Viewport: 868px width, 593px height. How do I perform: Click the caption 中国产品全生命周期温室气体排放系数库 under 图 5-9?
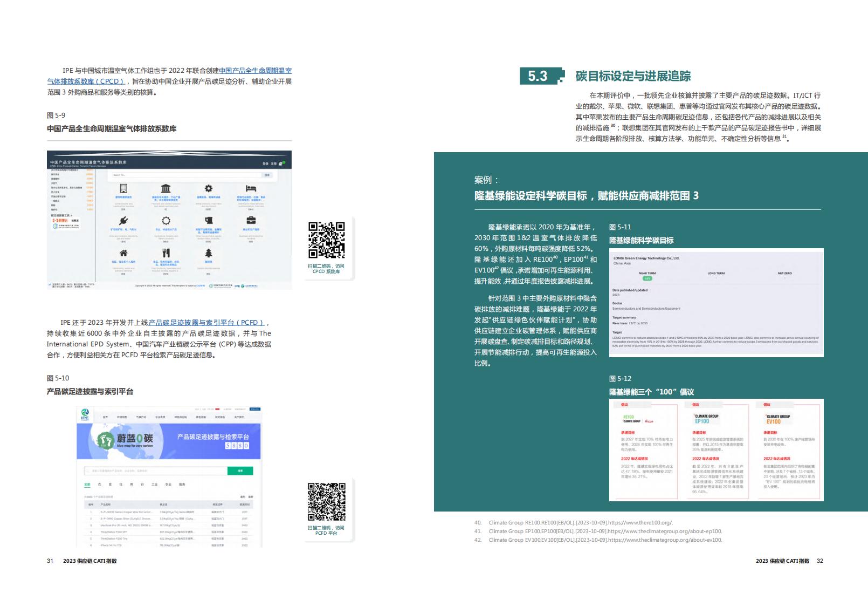(x=112, y=129)
